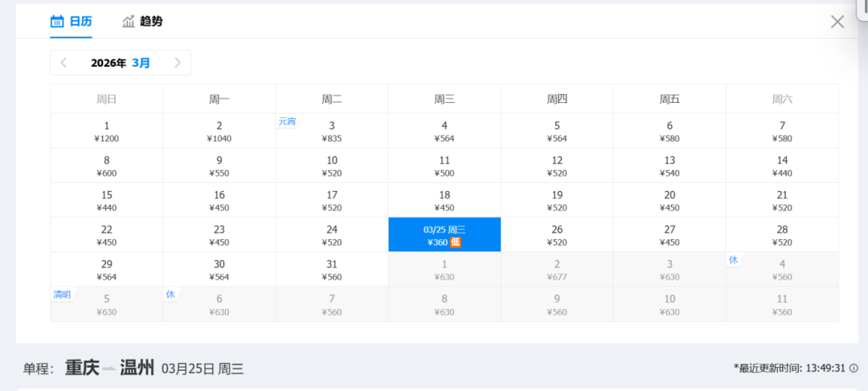Switch to 趋势 trend tab
The image size is (868, 391).
142,21
